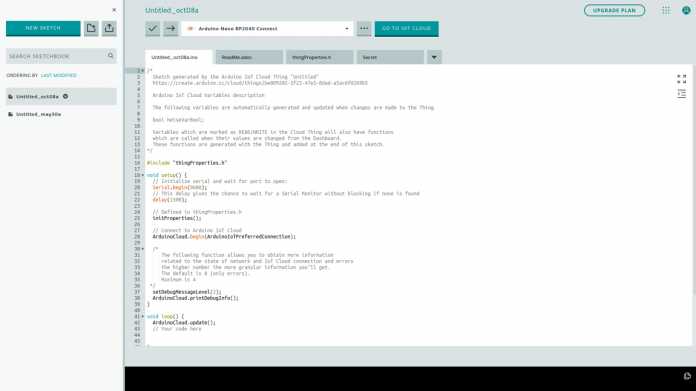Switch to the ReadMe.adoc tab

[x=249, y=57]
